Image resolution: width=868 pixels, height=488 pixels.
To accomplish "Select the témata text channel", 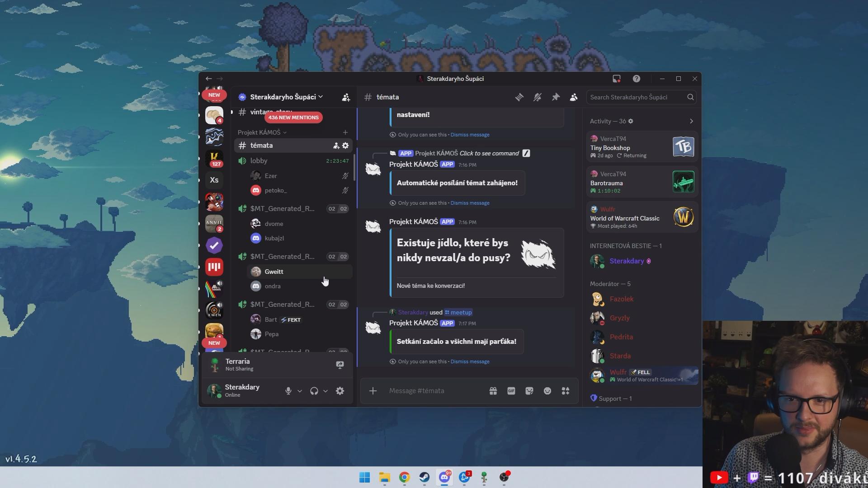I will coord(262,145).
